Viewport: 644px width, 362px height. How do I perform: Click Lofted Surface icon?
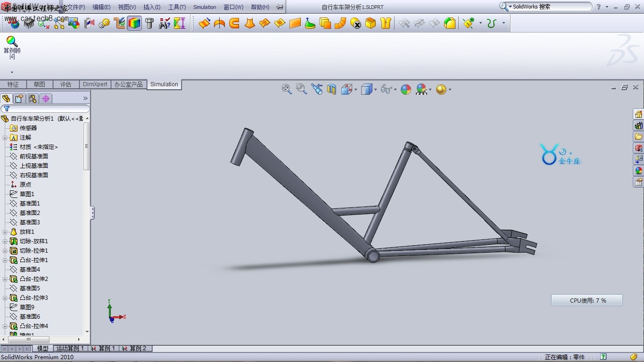(x=249, y=23)
